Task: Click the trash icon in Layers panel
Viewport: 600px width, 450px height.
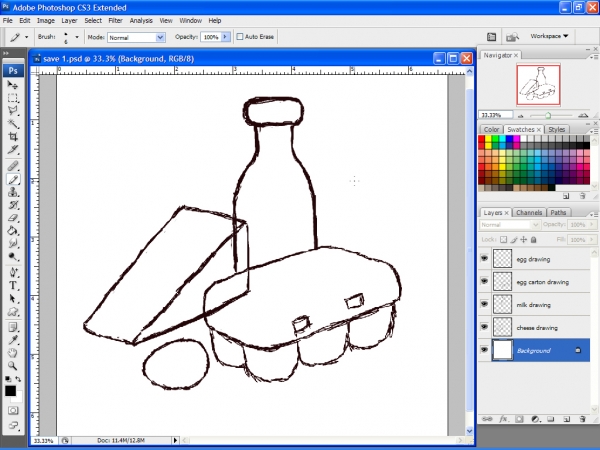Action: pos(582,419)
